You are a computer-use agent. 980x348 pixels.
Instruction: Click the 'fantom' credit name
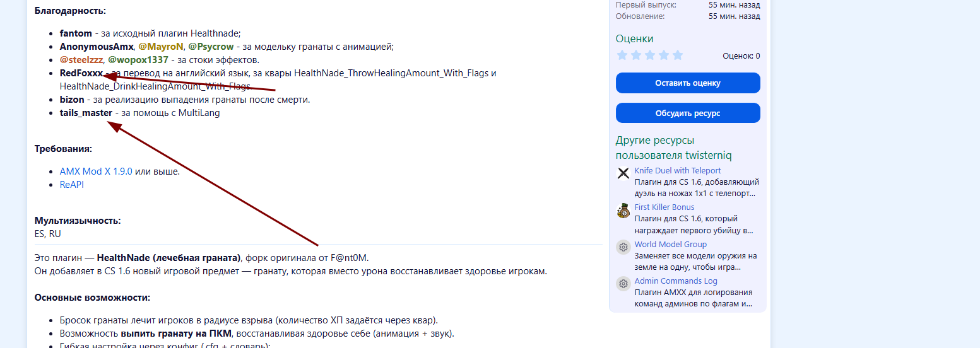pyautogui.click(x=76, y=33)
